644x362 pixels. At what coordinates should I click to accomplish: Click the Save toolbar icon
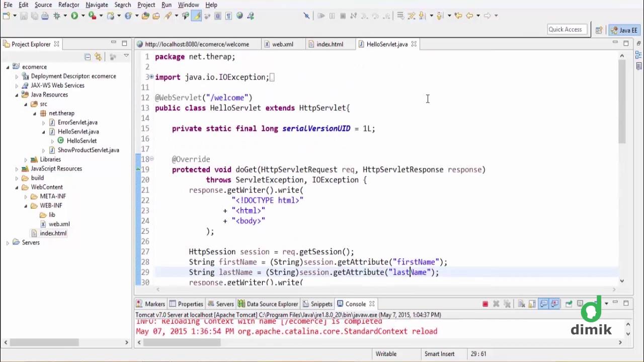(24, 16)
